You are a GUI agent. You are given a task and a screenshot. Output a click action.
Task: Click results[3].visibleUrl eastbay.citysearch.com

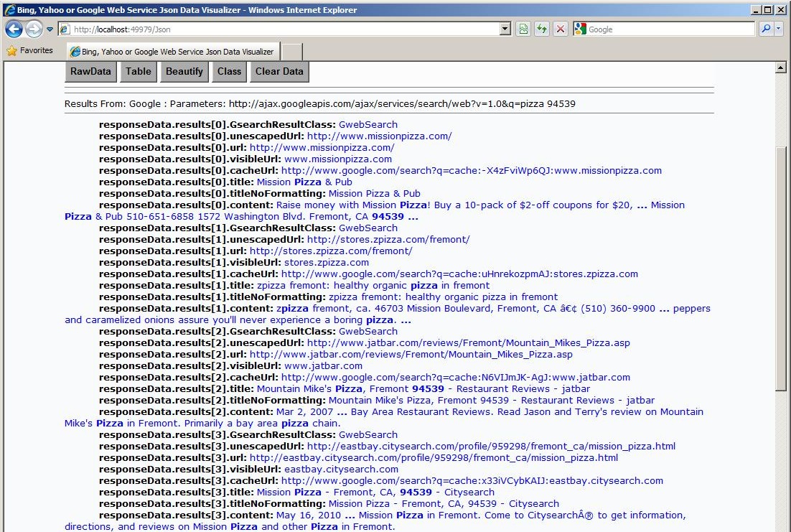pyautogui.click(x=341, y=470)
